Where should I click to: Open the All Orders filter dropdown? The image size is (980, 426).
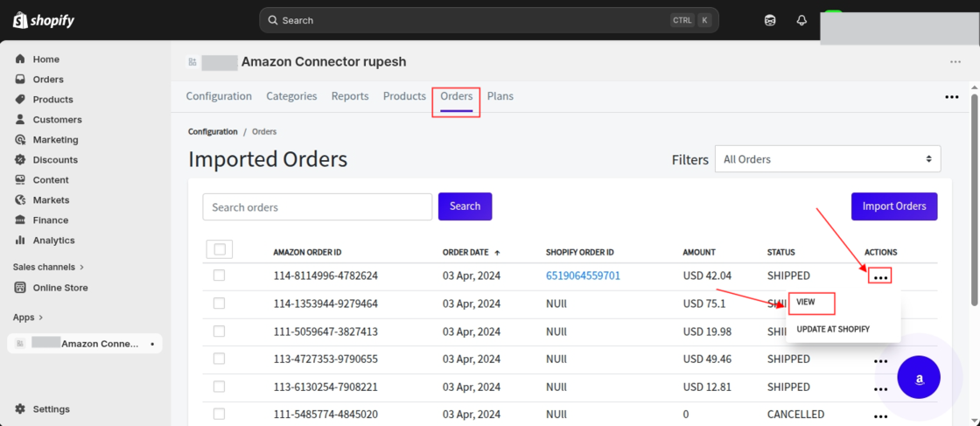coord(827,159)
